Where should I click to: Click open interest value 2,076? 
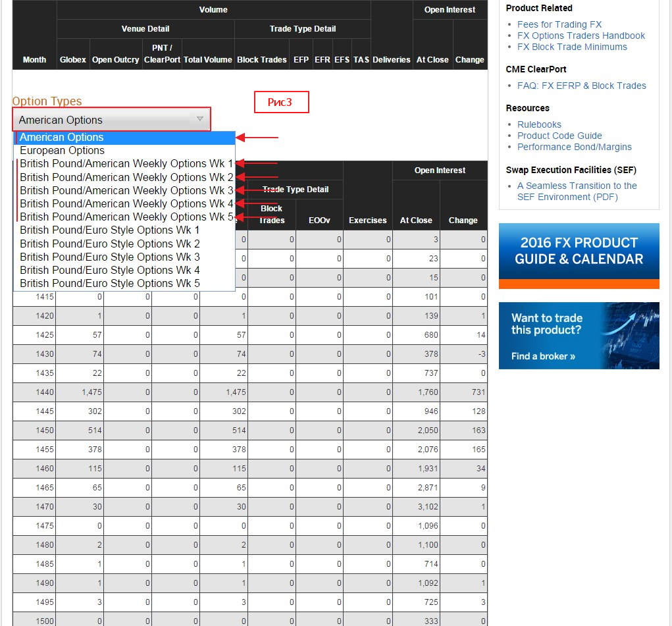428,450
